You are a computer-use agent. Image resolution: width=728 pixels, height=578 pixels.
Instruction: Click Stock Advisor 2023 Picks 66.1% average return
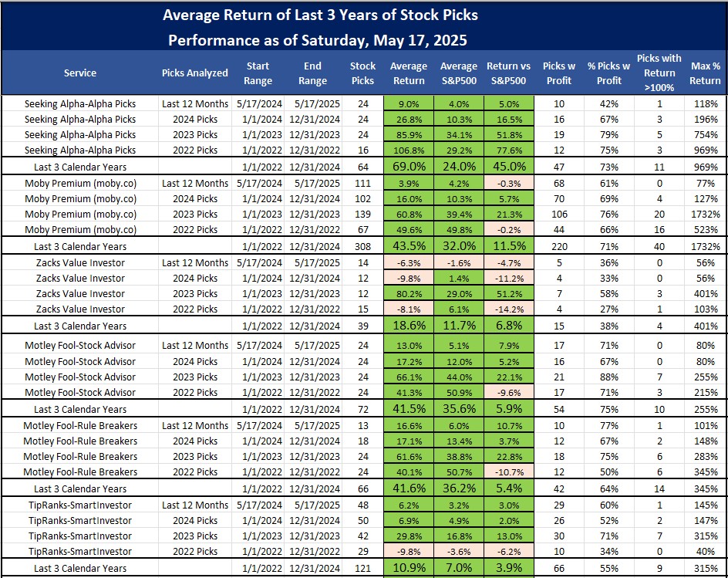point(409,377)
